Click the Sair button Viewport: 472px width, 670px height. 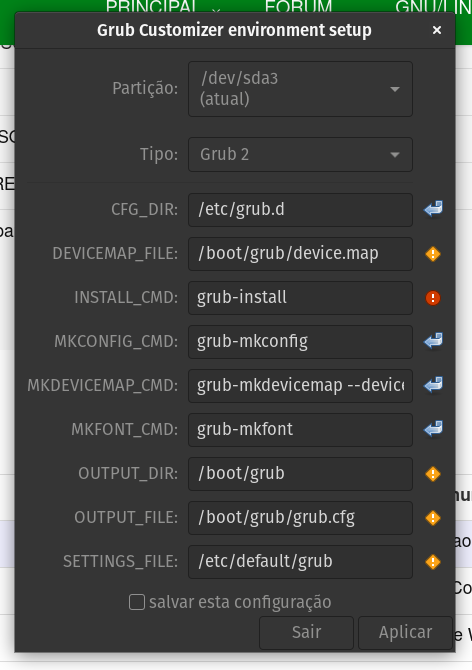point(306,632)
